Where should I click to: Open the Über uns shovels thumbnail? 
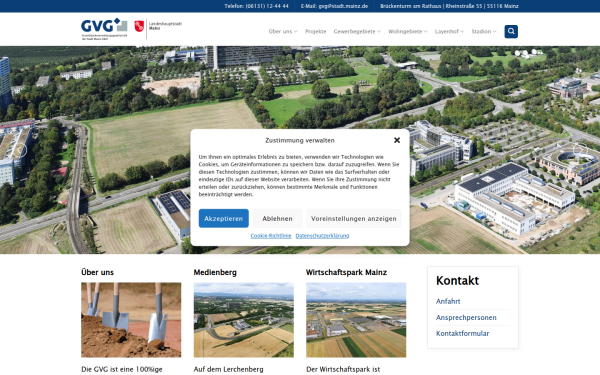[x=131, y=320]
